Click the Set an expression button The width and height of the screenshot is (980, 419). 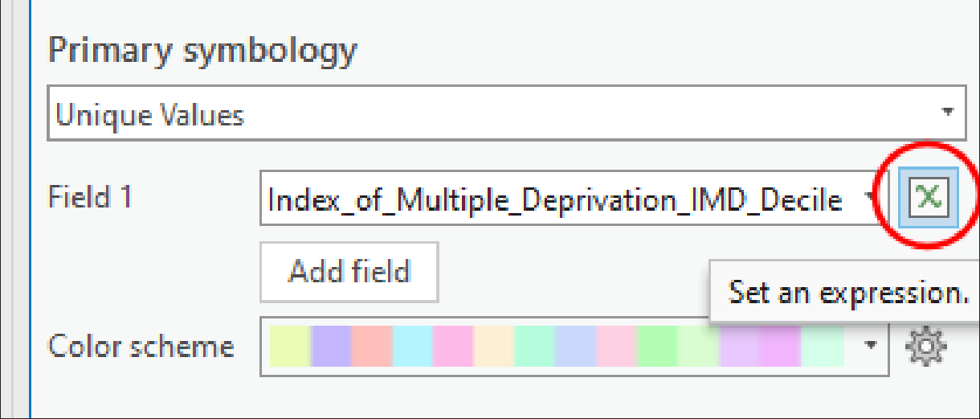point(928,196)
